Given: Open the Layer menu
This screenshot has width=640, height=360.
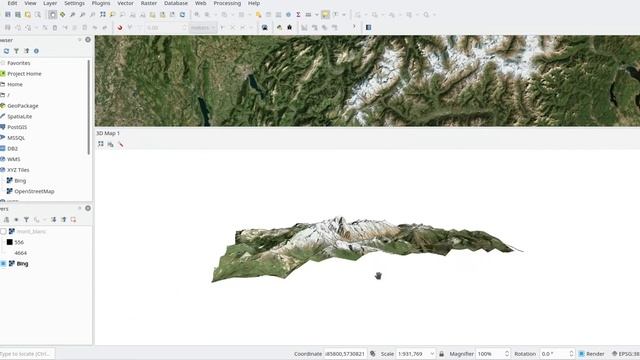Looking at the screenshot, I should [50, 3].
